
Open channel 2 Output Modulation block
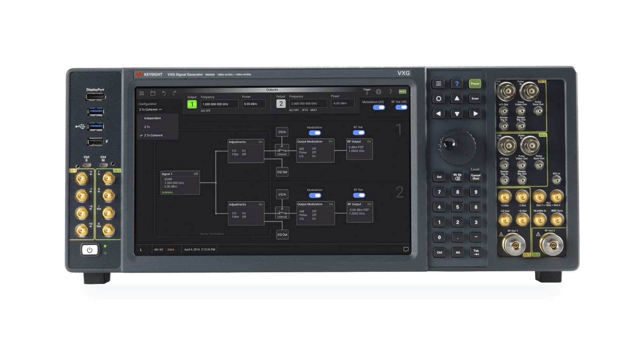click(x=315, y=213)
